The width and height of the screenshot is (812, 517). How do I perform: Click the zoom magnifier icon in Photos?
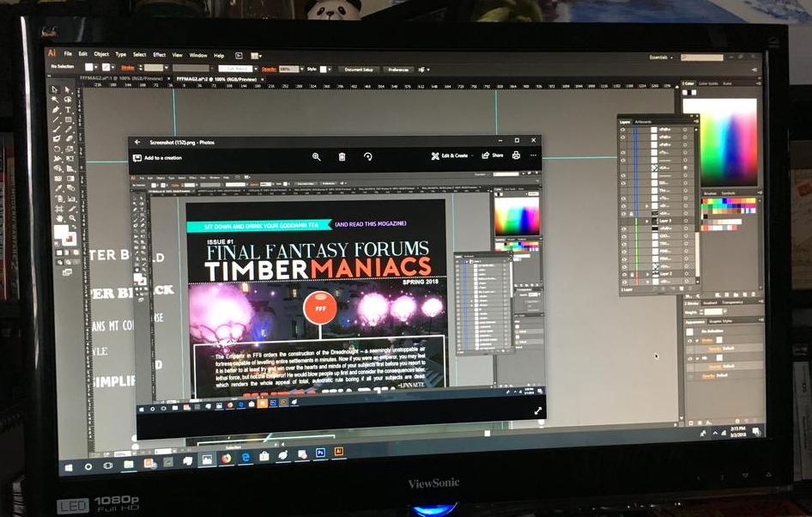point(316,156)
